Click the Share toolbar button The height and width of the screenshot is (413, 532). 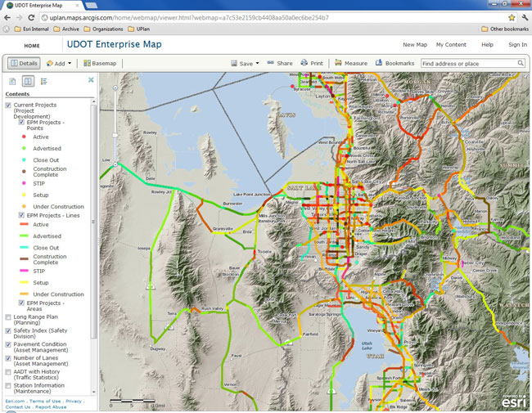click(280, 64)
